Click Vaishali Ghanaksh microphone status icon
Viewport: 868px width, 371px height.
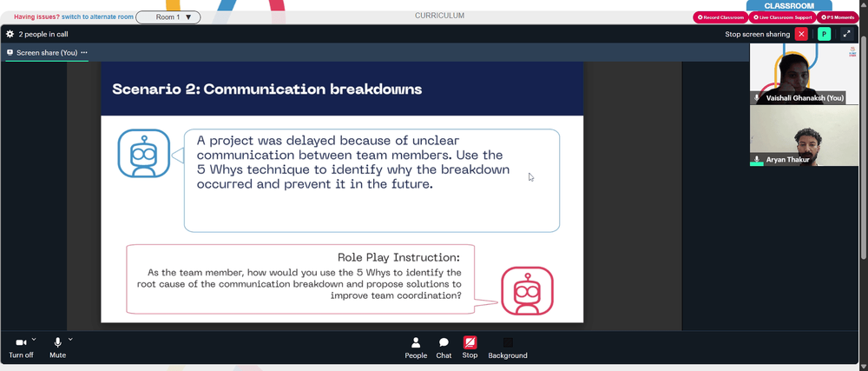[x=757, y=98]
